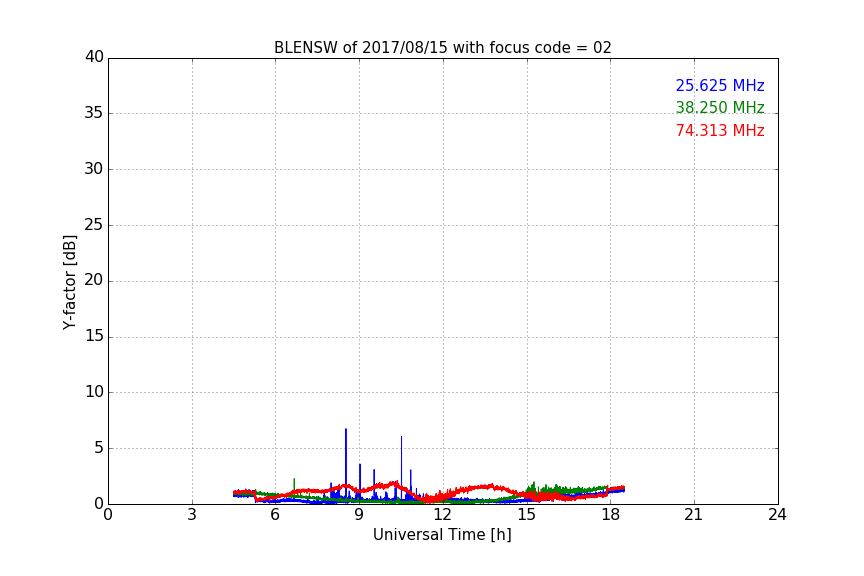Click the 12 tick label on the time axis
864x576 pixels.
[443, 515]
